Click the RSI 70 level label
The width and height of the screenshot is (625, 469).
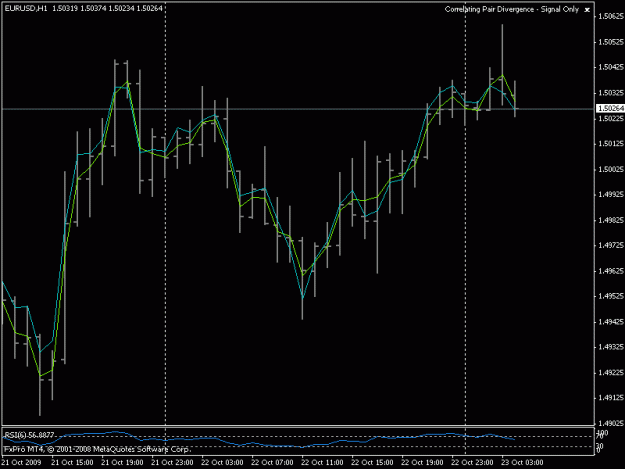click(600, 437)
